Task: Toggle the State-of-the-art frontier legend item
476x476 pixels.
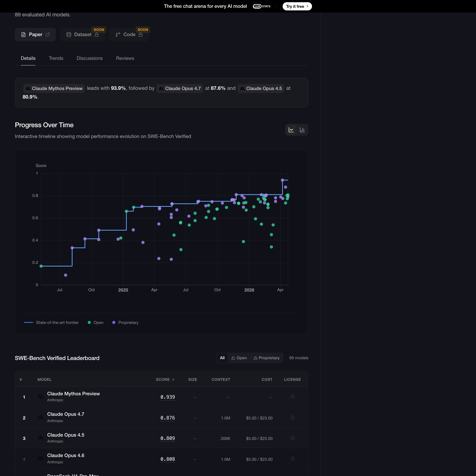Action: coord(52,322)
